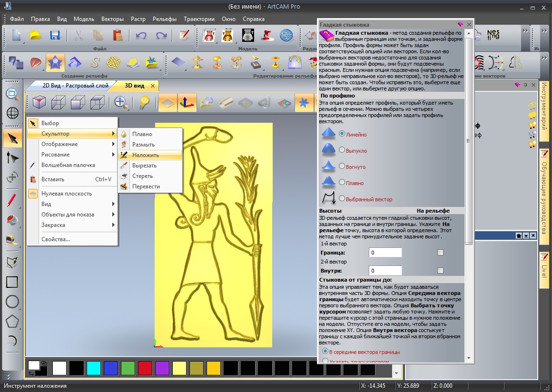552x392 pixels.
Task: Select the black arrow selection tool
Action: pos(13,138)
